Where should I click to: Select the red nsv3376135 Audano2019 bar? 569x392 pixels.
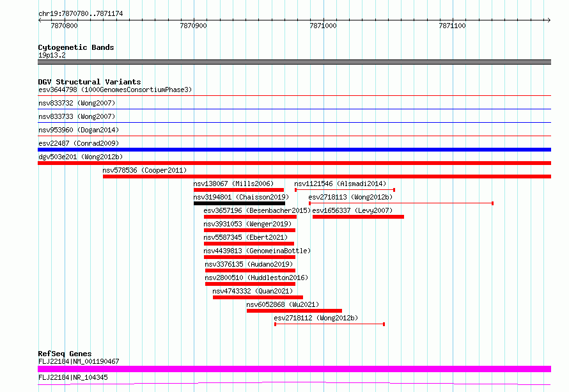[251, 270]
